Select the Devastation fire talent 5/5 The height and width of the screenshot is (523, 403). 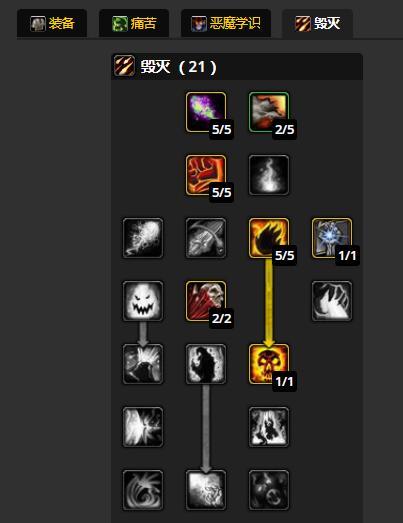point(269,238)
